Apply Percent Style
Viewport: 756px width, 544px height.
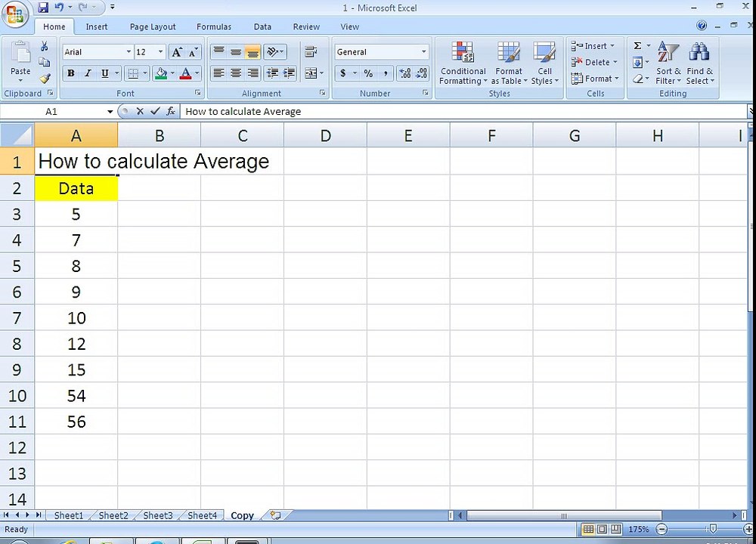point(368,73)
